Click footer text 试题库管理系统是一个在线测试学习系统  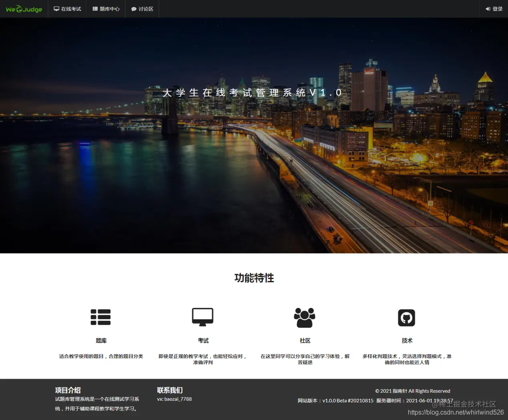(97, 404)
